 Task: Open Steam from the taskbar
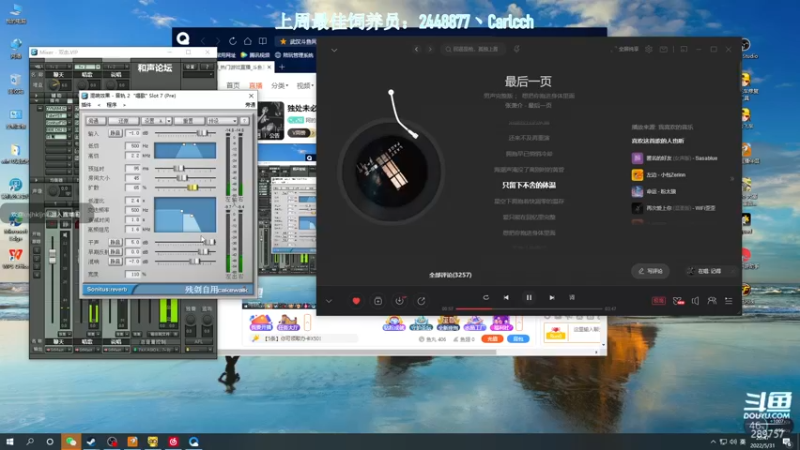click(91, 442)
